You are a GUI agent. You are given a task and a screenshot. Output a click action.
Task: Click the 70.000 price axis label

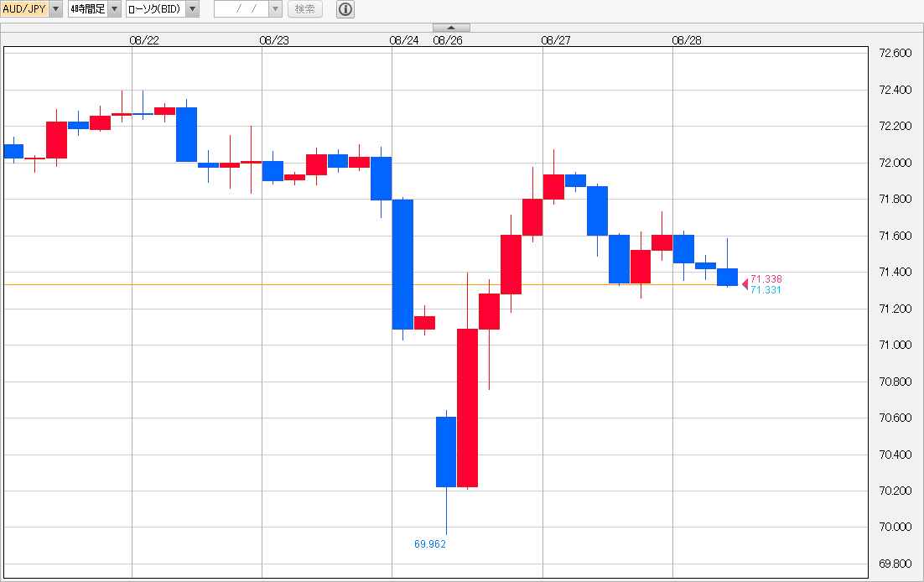coord(895,527)
